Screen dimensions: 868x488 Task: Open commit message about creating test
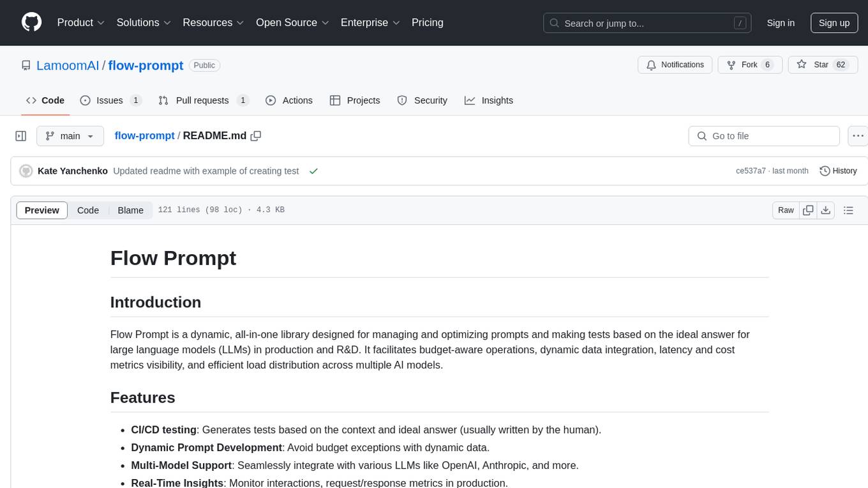206,171
